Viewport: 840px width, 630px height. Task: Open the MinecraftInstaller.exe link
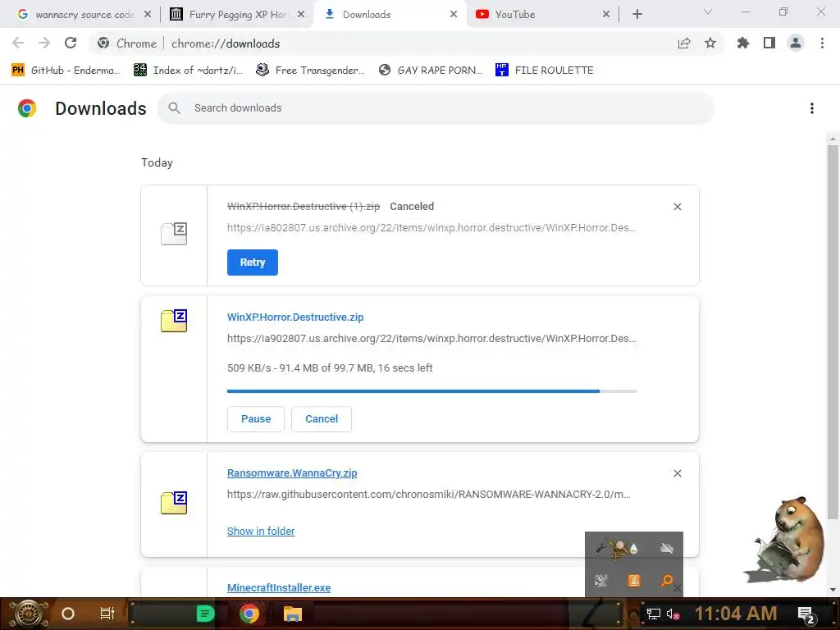279,587
